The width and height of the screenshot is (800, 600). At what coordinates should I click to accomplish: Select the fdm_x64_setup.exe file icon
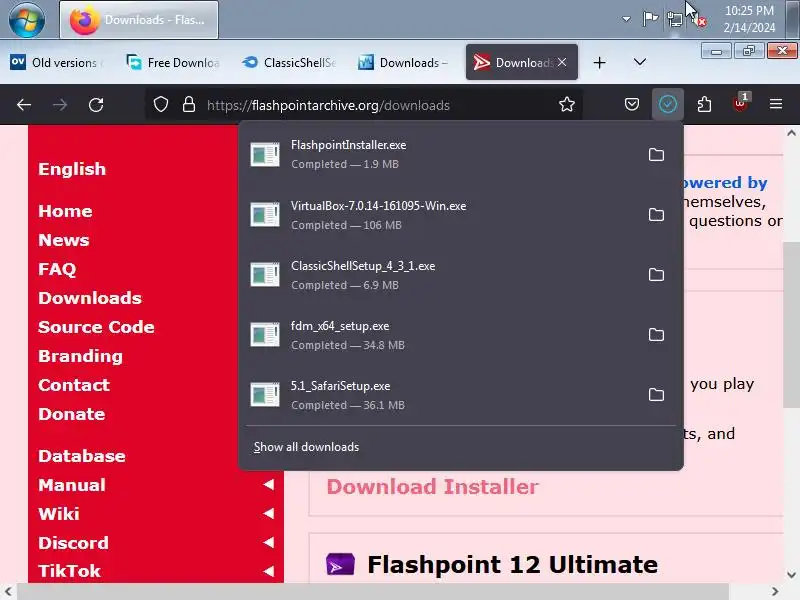coord(265,335)
